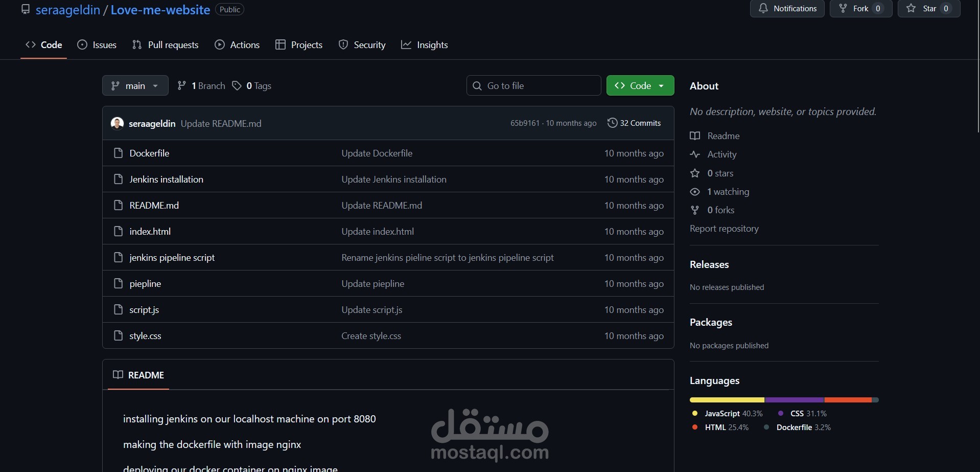Open the Actions tab
Image resolution: width=980 pixels, height=472 pixels.
click(x=237, y=45)
